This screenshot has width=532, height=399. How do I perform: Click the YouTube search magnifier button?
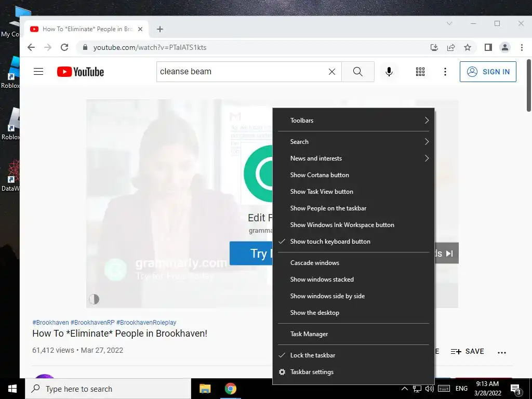(358, 72)
